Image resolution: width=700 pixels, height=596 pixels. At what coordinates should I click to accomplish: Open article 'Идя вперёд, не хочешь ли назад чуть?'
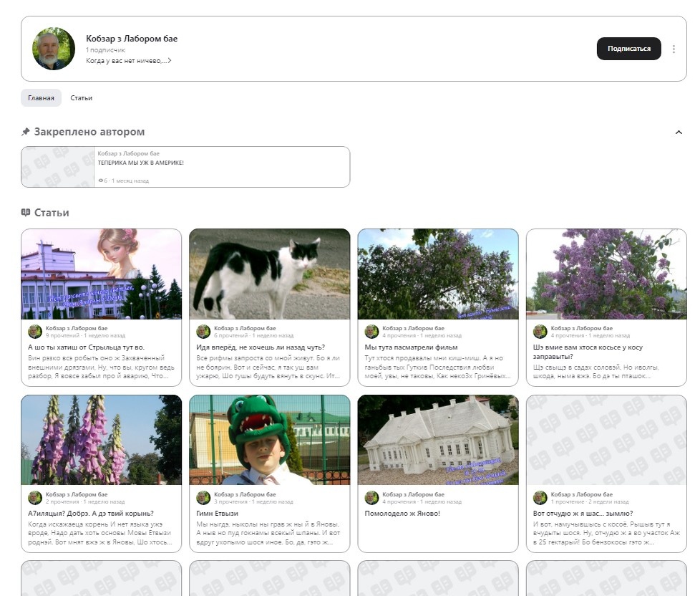tap(261, 347)
